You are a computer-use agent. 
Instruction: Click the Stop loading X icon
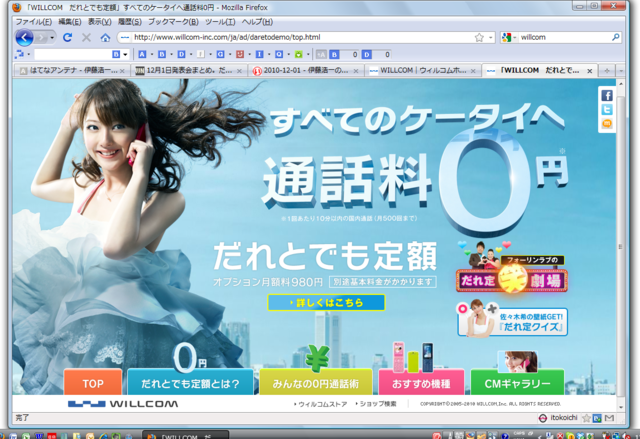pyautogui.click(x=86, y=38)
